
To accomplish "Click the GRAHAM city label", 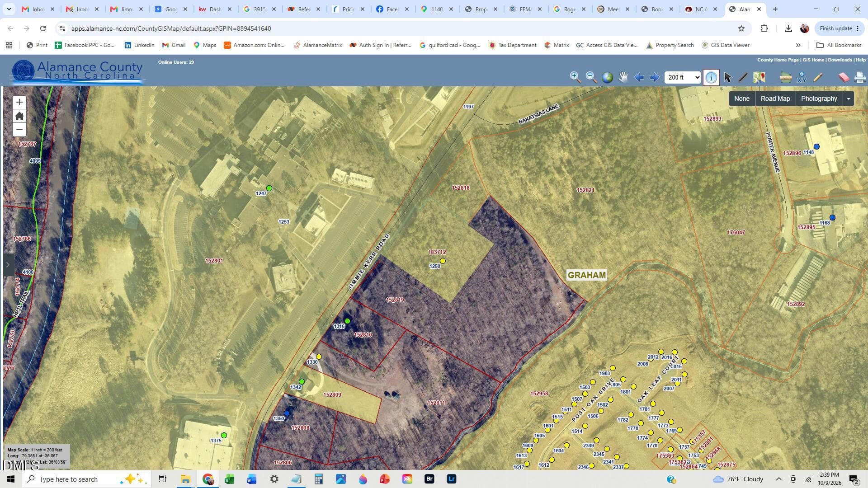I will 586,275.
